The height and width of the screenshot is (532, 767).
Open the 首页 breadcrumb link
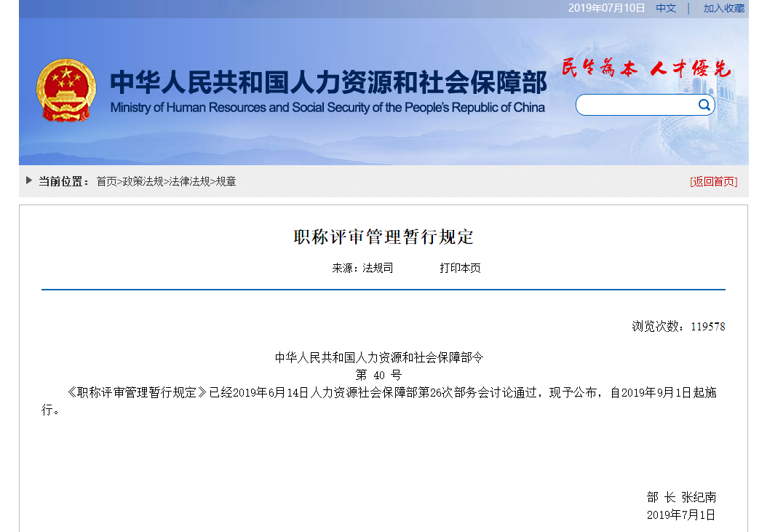click(106, 181)
